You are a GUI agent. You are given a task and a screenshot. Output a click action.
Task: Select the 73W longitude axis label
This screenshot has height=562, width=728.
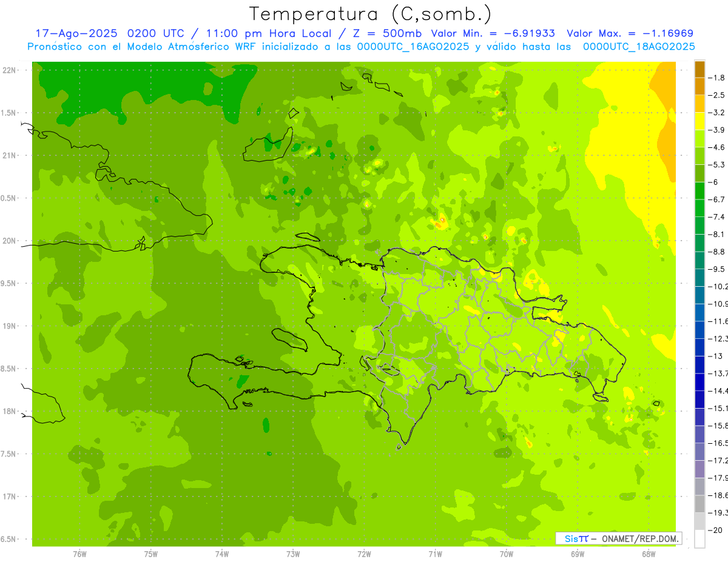click(293, 554)
